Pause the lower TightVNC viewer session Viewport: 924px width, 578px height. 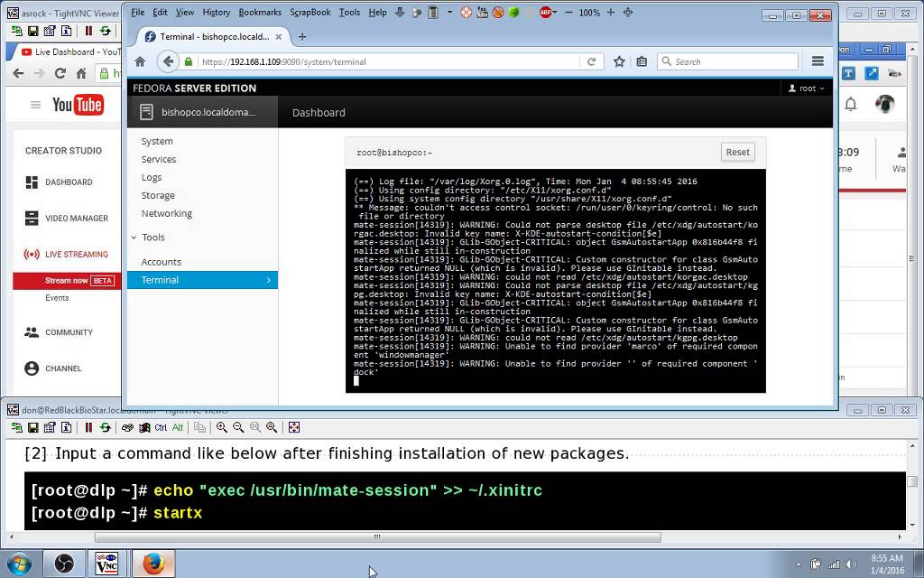[x=88, y=427]
